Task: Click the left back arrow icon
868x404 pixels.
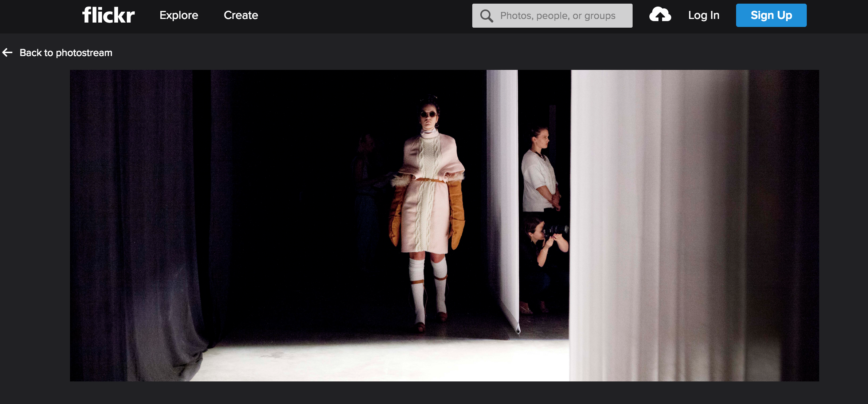Action: tap(7, 52)
